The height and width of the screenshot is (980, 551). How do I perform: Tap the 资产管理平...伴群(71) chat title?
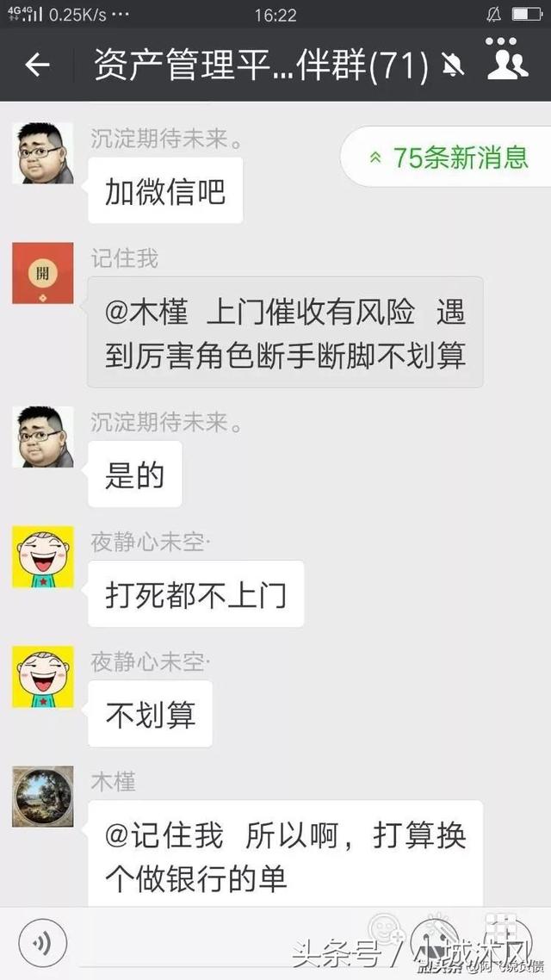262,65
